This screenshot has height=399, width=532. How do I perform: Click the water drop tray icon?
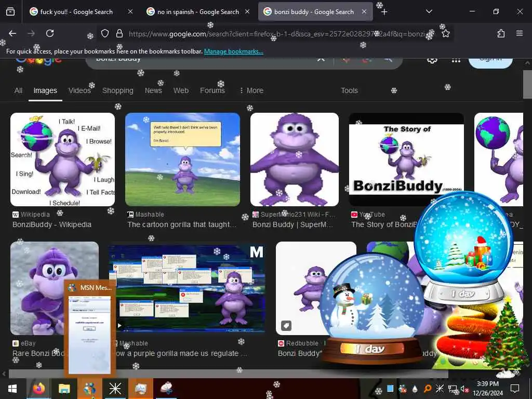pos(415,389)
